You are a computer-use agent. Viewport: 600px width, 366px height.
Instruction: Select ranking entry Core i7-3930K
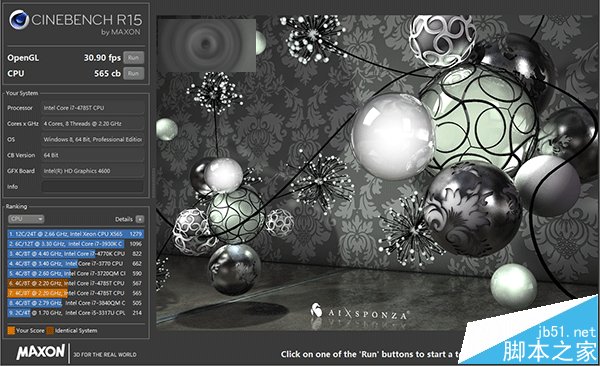click(x=75, y=243)
